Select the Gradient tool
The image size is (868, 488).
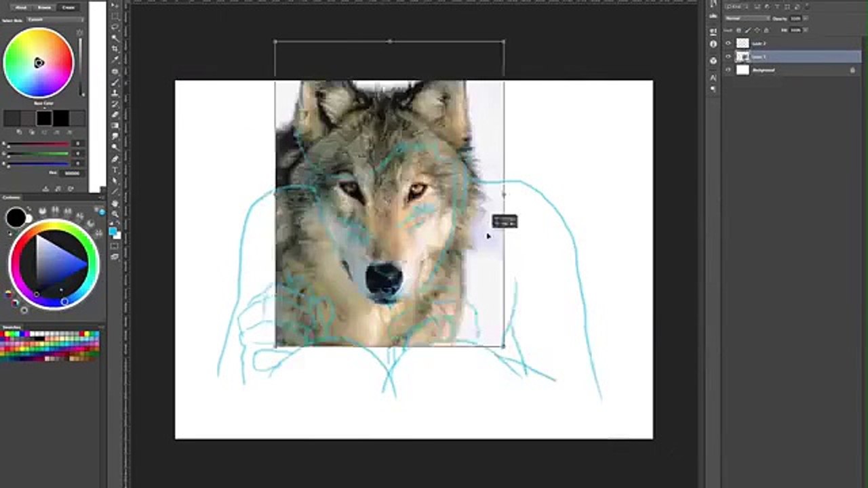[115, 125]
